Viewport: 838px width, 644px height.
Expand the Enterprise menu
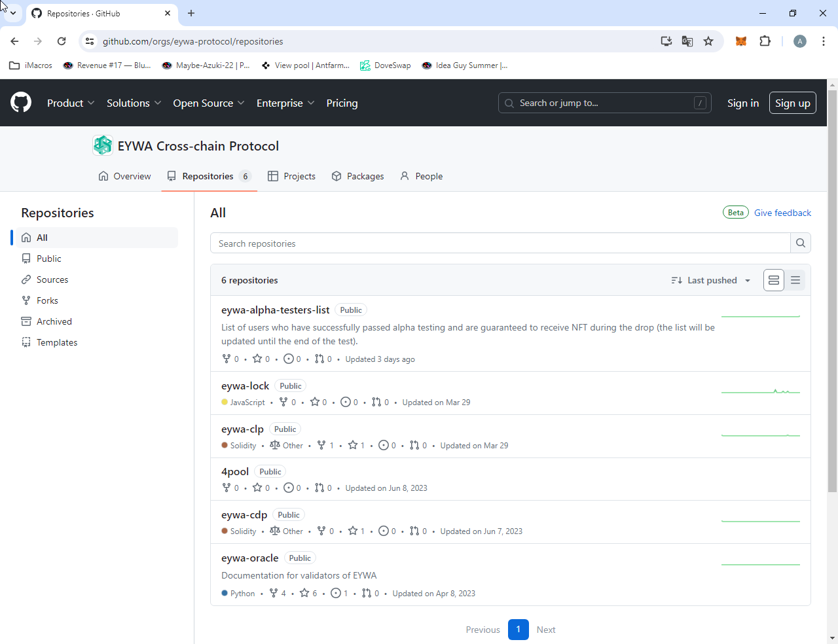tap(285, 103)
